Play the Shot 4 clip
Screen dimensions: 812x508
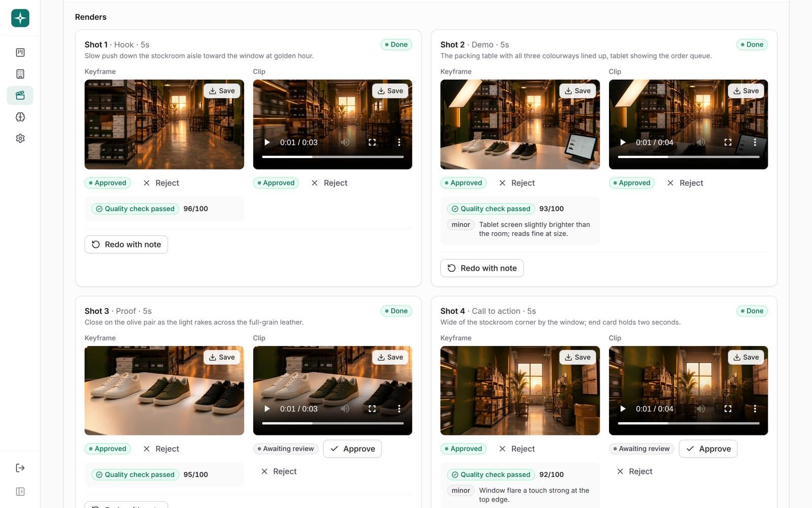[x=623, y=408]
